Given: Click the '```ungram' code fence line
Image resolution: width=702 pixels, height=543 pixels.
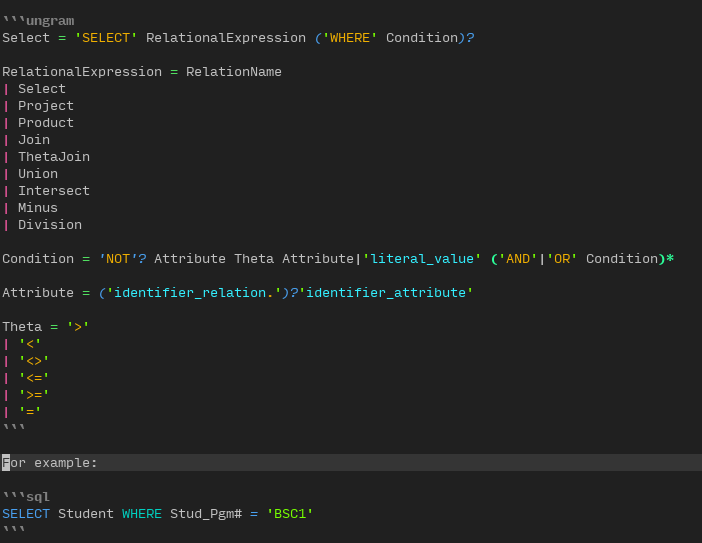Looking at the screenshot, I should (x=39, y=21).
